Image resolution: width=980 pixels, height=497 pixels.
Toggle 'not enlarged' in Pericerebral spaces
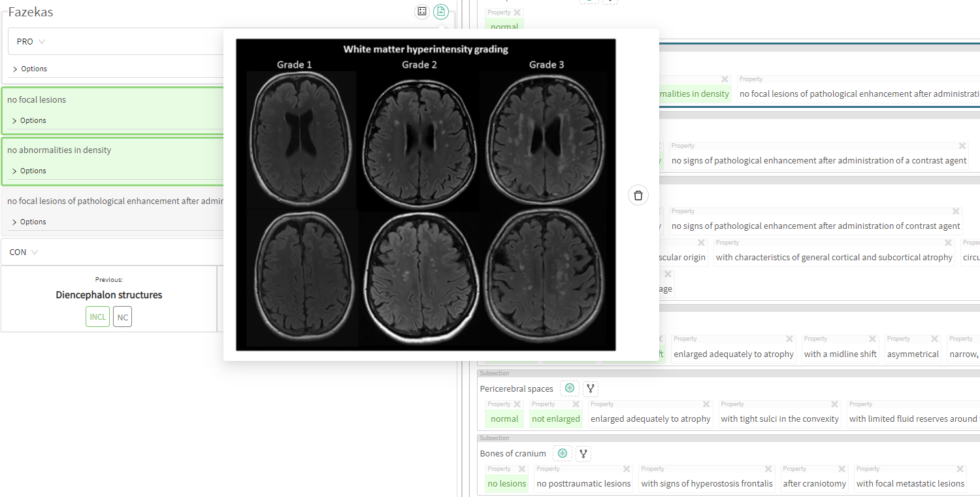556,419
